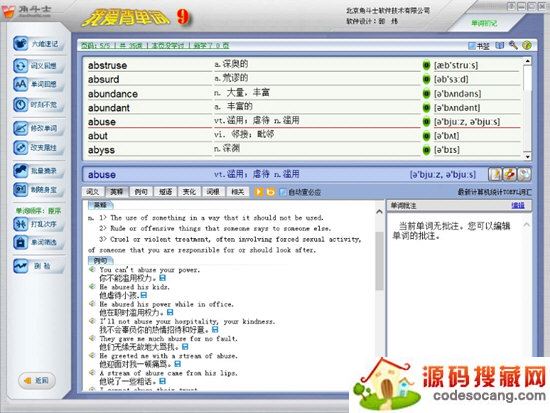Switch to the 短语 tab
This screenshot has width=550, height=413.
[165, 192]
